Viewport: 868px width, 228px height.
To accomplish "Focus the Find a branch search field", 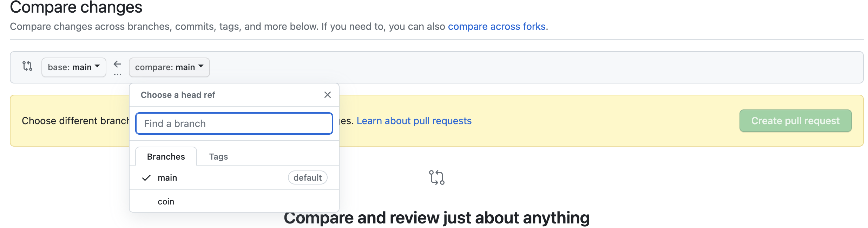I will (x=234, y=123).
